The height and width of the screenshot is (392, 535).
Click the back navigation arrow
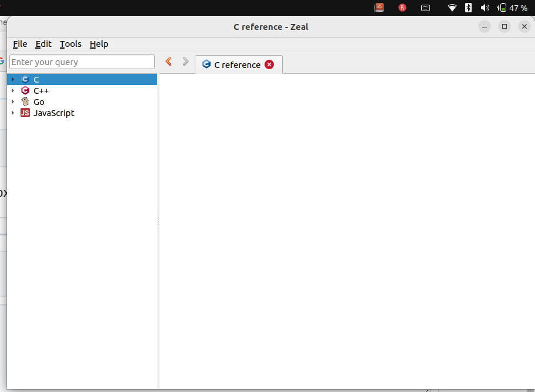[168, 61]
